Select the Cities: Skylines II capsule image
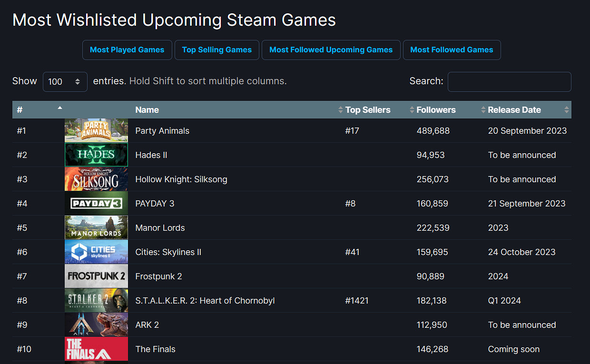This screenshot has width=590, height=364. click(96, 252)
